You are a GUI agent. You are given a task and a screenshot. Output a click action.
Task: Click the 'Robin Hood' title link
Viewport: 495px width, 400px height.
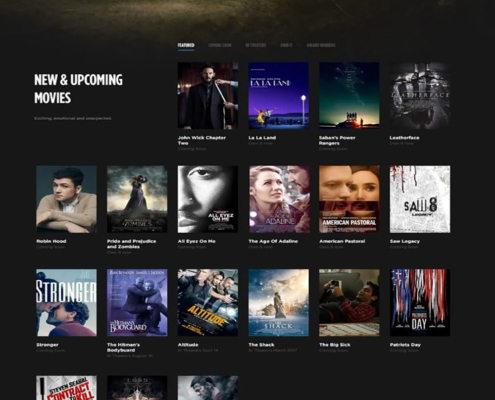coord(51,241)
